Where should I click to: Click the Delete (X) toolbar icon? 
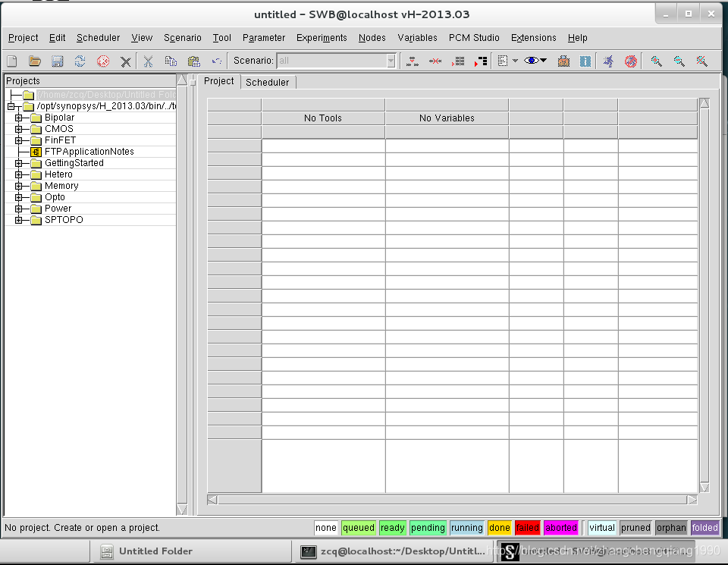pyautogui.click(x=125, y=61)
